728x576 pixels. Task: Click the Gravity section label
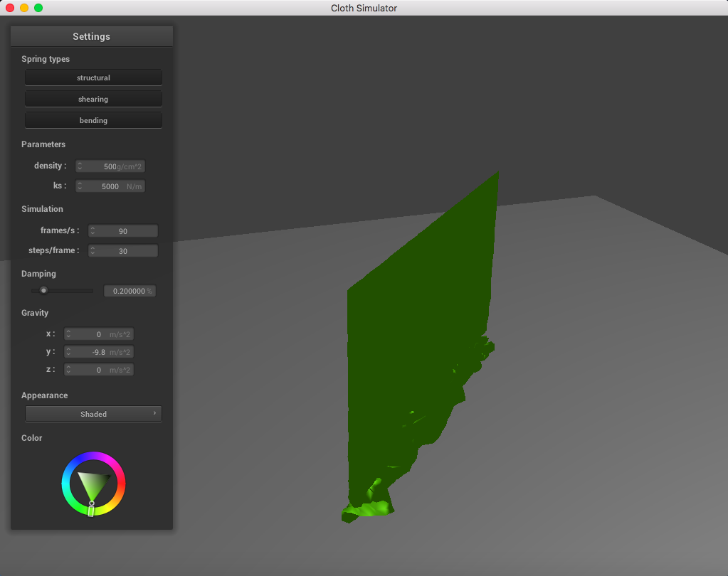(35, 313)
